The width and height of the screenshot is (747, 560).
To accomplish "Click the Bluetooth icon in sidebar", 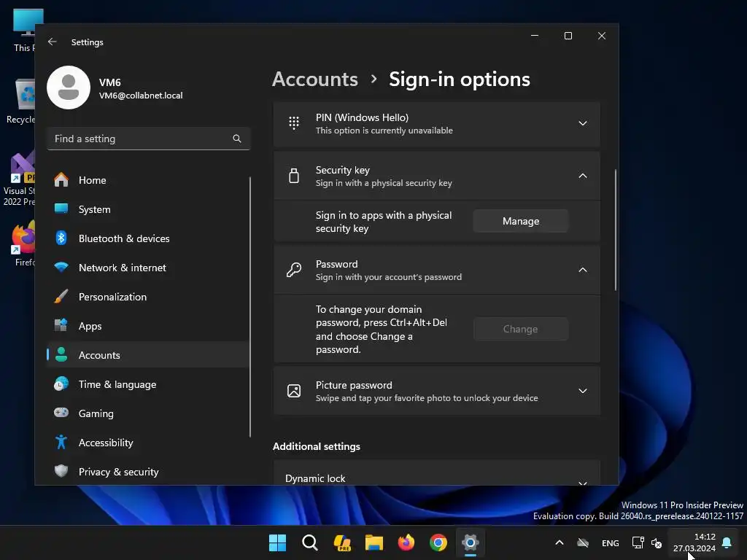I will click(x=61, y=238).
